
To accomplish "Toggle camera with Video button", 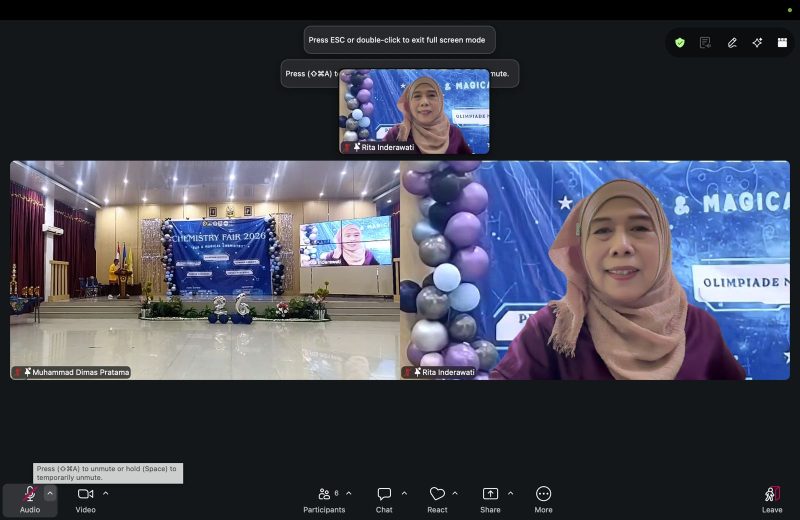I will click(85, 500).
